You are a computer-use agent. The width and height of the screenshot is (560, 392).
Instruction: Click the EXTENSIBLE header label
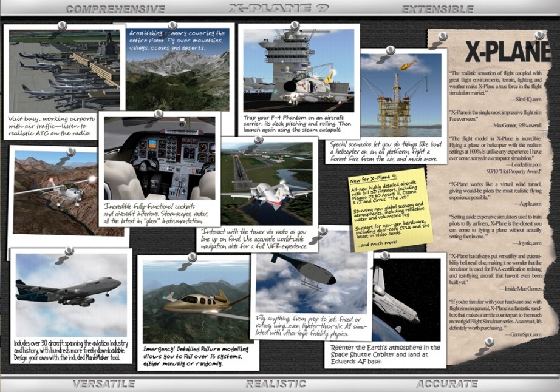pos(437,9)
